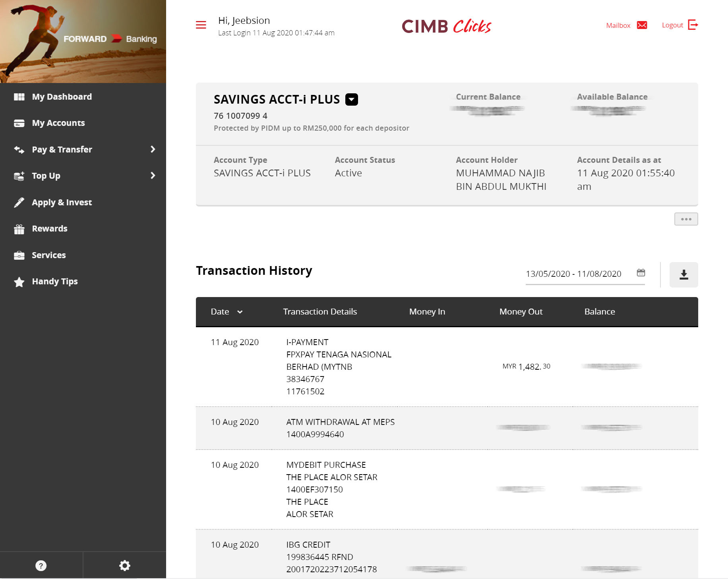Click the Money In column header

pos(427,312)
